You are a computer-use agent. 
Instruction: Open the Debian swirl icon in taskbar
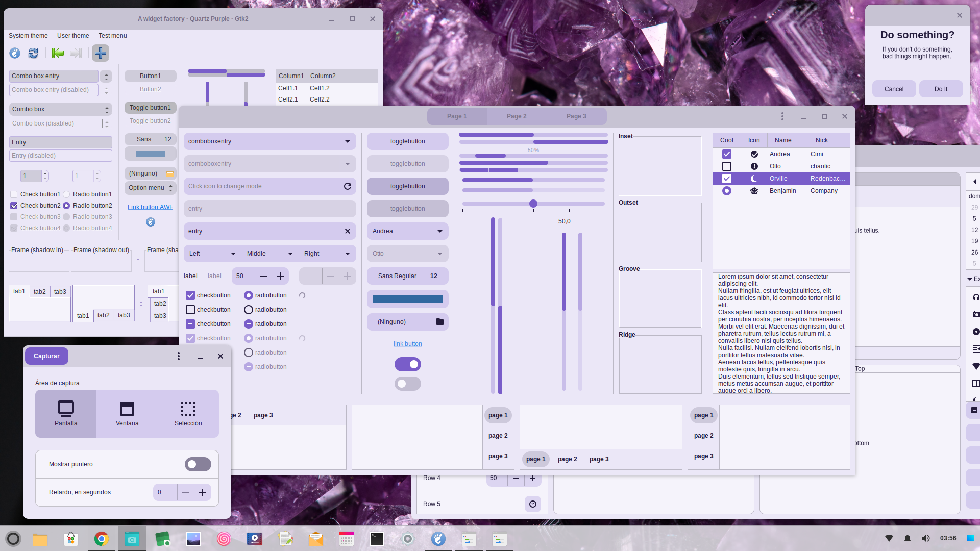click(x=224, y=539)
